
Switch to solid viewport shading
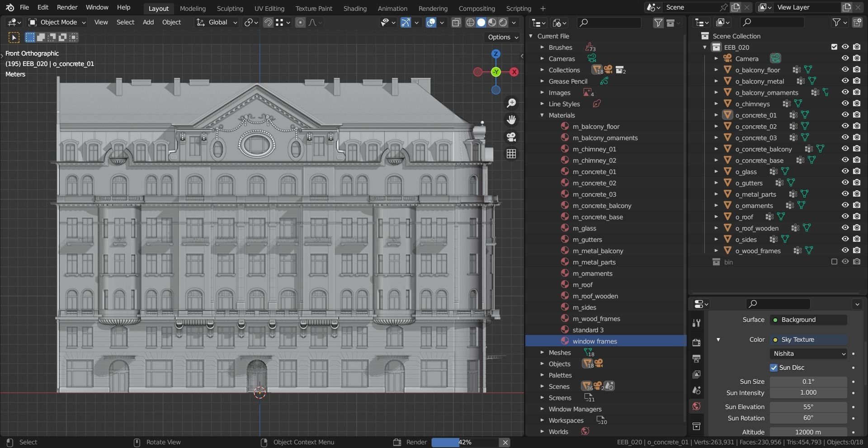pos(481,22)
